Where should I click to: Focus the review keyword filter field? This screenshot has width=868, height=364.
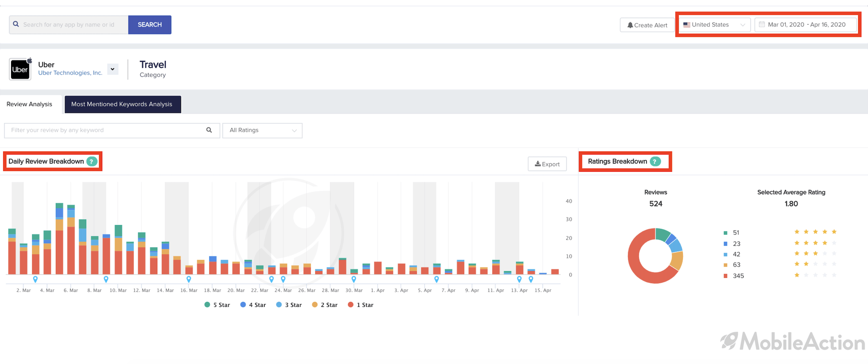[x=112, y=130]
